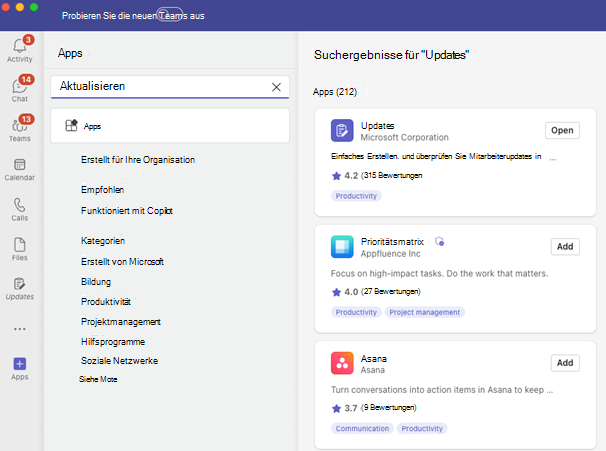Viewport: 606px width, 451px height.
Task: Open Chat from the sidebar
Action: (20, 89)
